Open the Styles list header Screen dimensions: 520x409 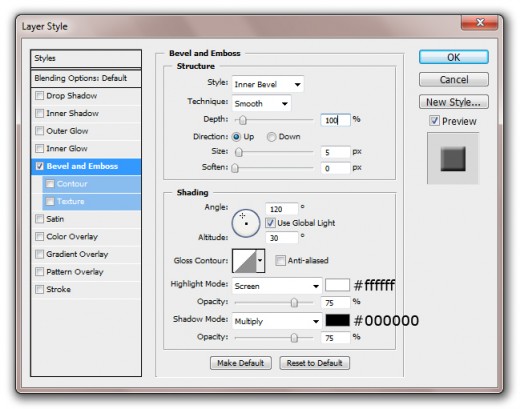coord(86,58)
